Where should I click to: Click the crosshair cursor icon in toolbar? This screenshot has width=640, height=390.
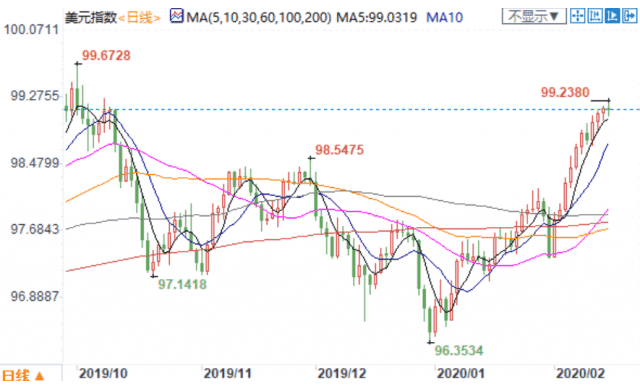578,16
